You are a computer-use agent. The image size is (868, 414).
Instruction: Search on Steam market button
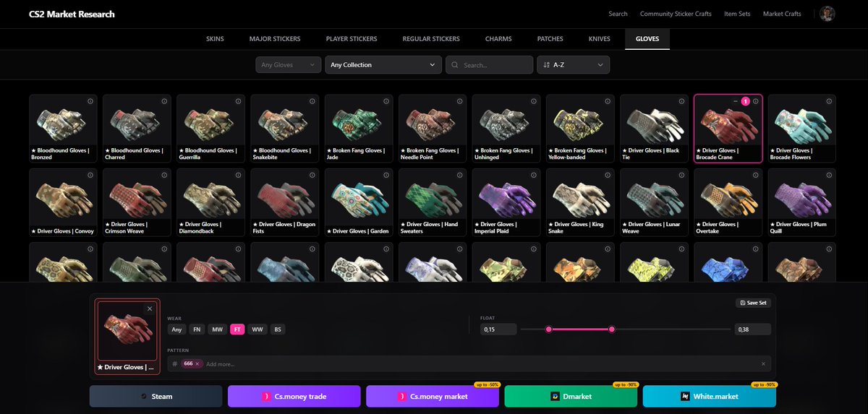click(156, 396)
